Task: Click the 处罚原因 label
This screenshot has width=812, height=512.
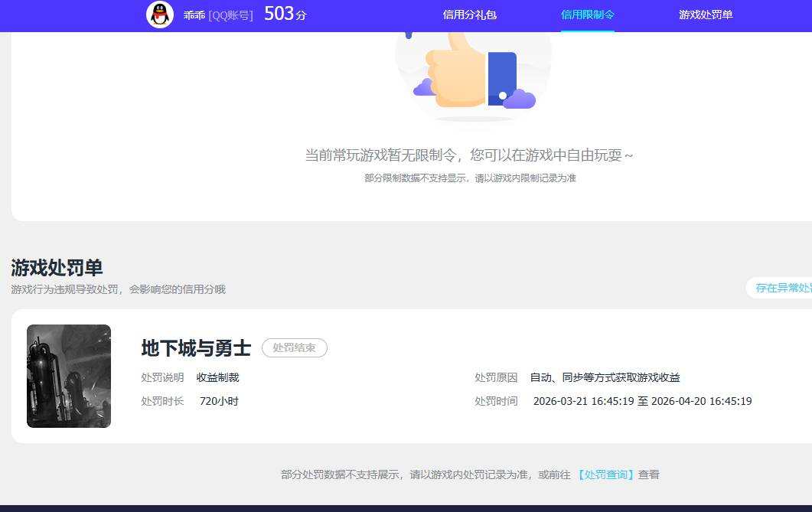Action: [496, 377]
